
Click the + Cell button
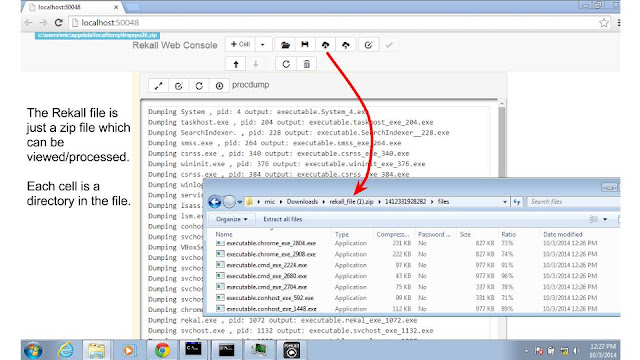tap(240, 44)
